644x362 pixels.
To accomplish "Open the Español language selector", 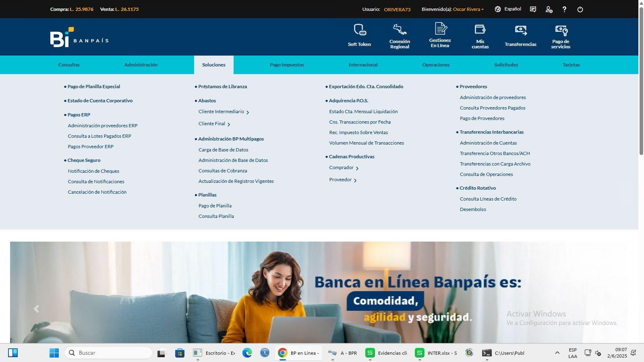I will pos(508,9).
